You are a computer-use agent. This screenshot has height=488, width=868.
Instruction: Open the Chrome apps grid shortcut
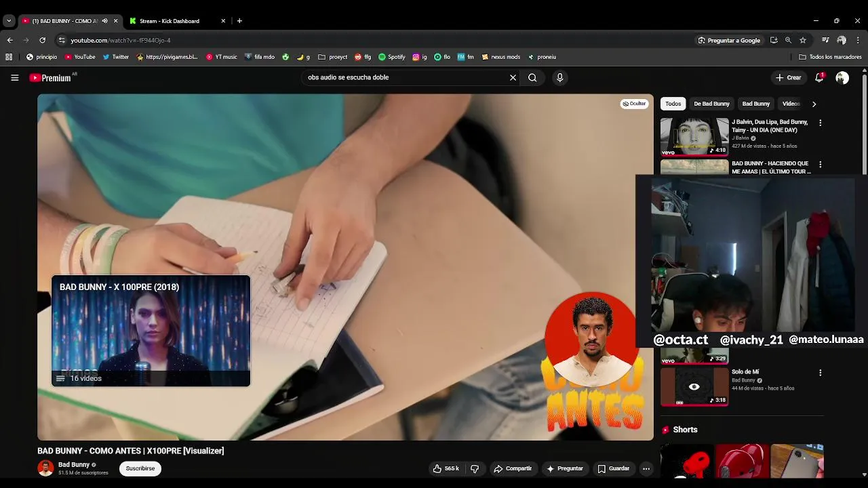pos(9,57)
